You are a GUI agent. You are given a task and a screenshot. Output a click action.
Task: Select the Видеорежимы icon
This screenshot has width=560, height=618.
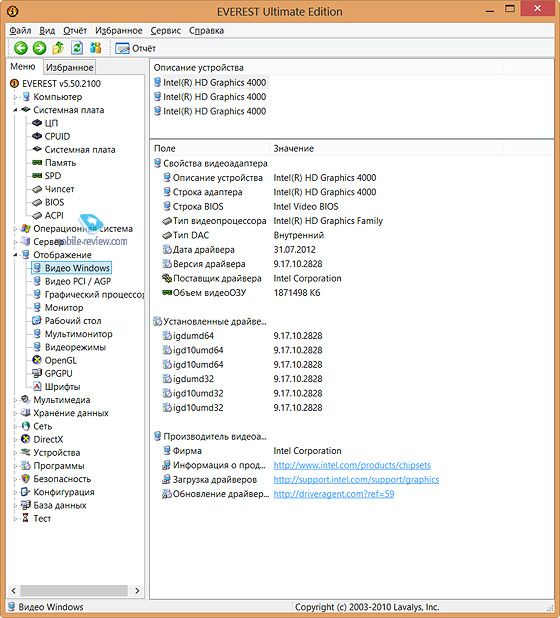[37, 347]
